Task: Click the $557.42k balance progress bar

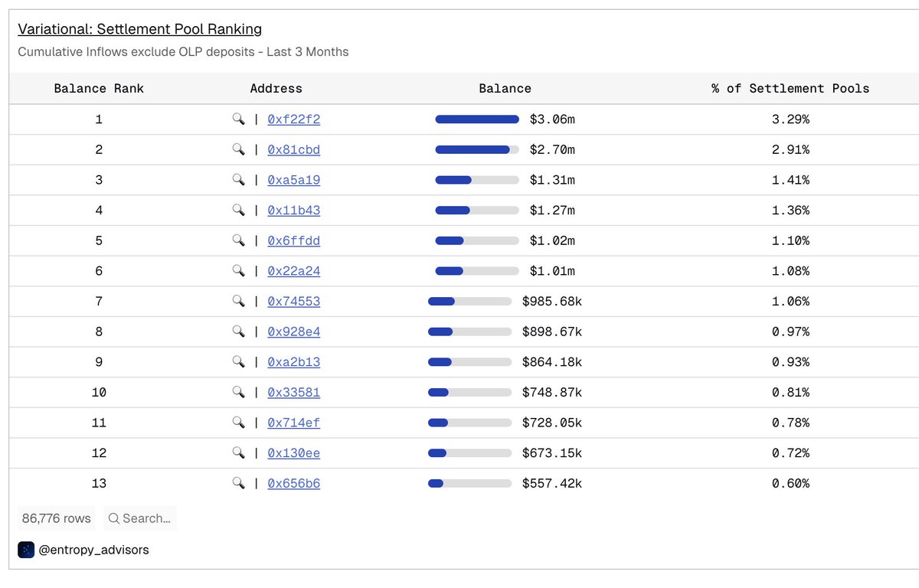Action: point(469,483)
